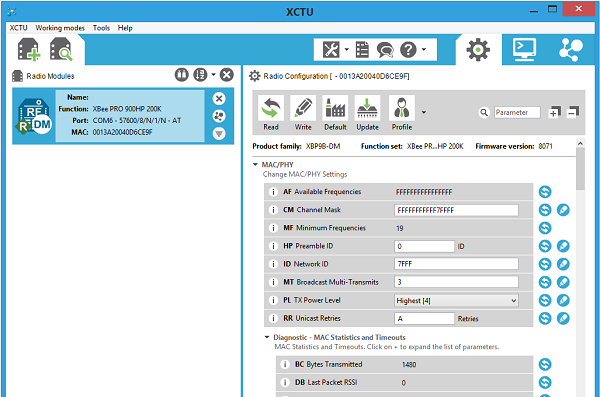Click the parameter search magnifier icon
The width and height of the screenshot is (600, 397).
click(x=484, y=113)
